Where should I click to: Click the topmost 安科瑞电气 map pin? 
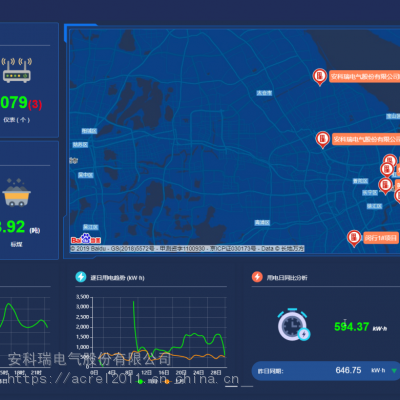320,77
